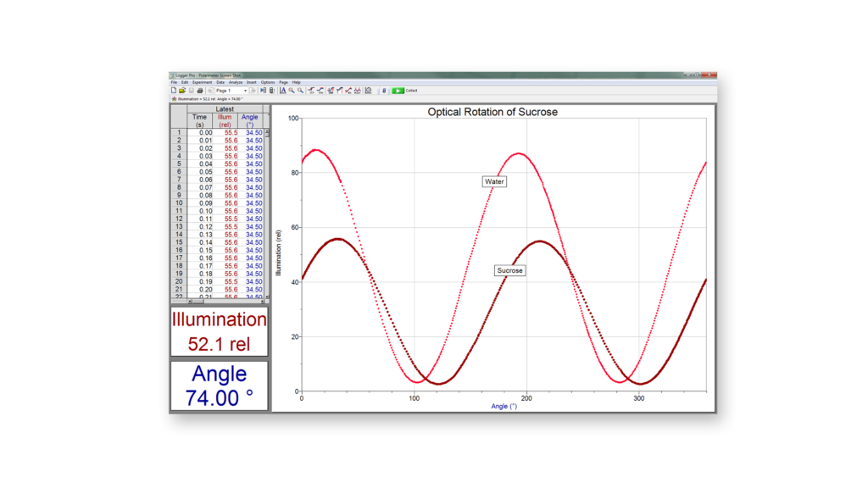Apply a Linear Fit using the toolbar icon
The height and width of the screenshot is (488, 868).
tap(348, 91)
